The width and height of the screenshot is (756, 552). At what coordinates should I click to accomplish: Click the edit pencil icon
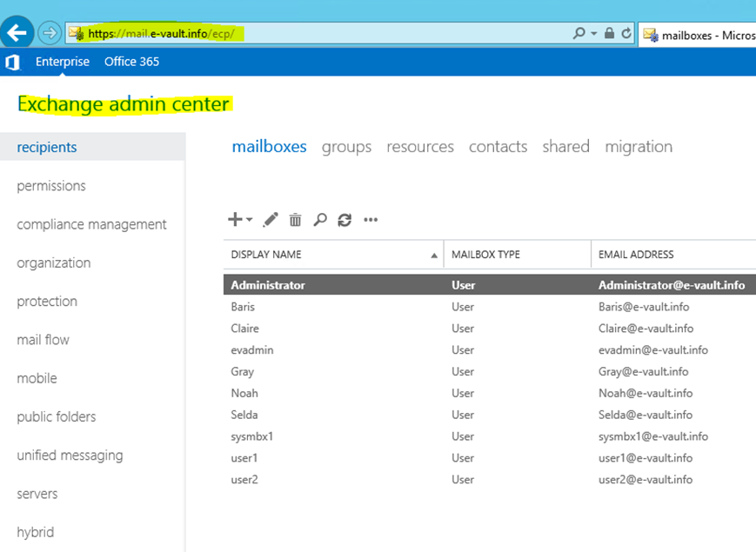271,220
